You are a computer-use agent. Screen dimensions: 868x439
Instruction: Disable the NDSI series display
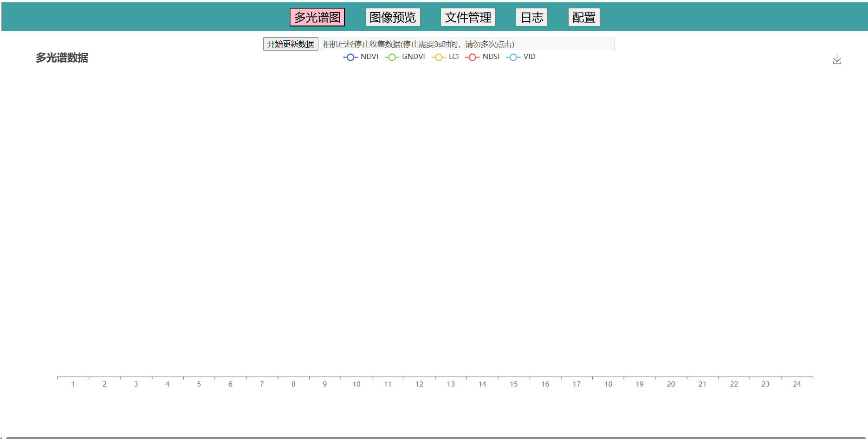click(x=483, y=57)
